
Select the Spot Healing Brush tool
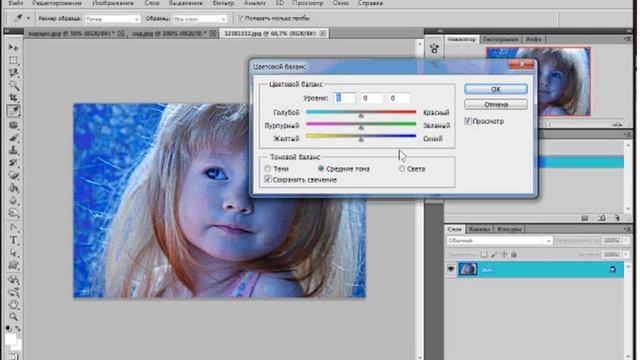[13, 125]
